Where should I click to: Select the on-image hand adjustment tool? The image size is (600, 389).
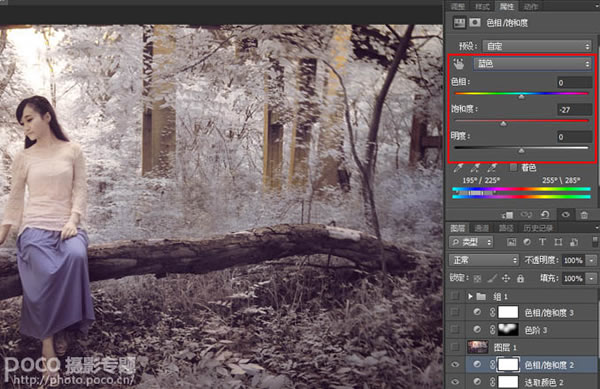click(458, 64)
